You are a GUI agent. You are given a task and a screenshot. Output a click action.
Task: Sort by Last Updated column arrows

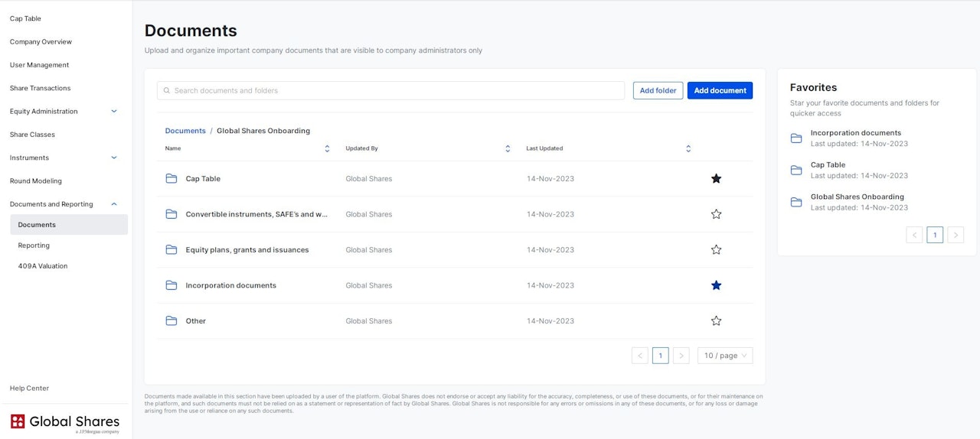point(688,148)
